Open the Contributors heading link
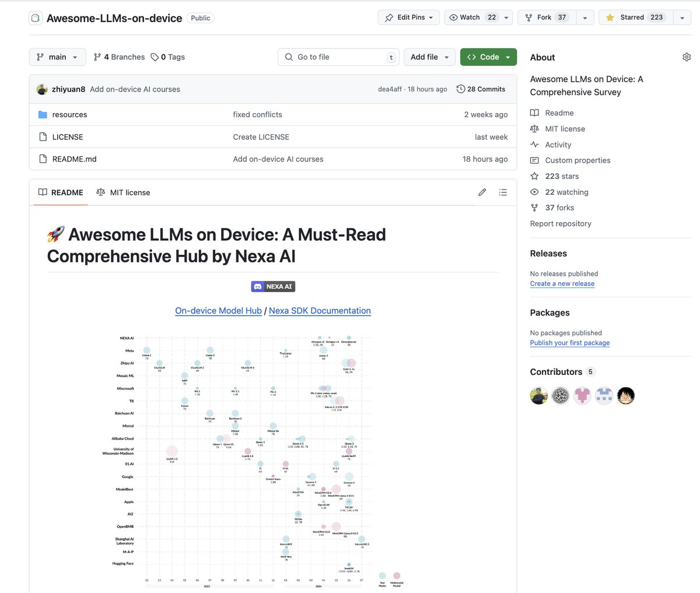700x593 pixels. [562, 372]
